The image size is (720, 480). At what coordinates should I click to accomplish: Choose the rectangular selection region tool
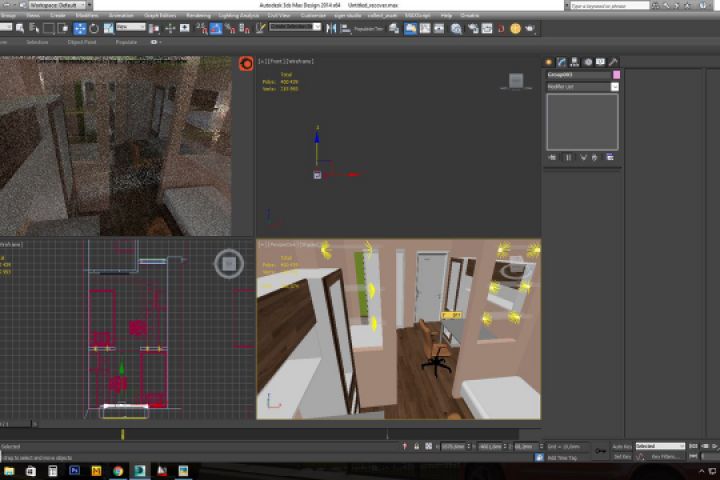click(x=48, y=28)
